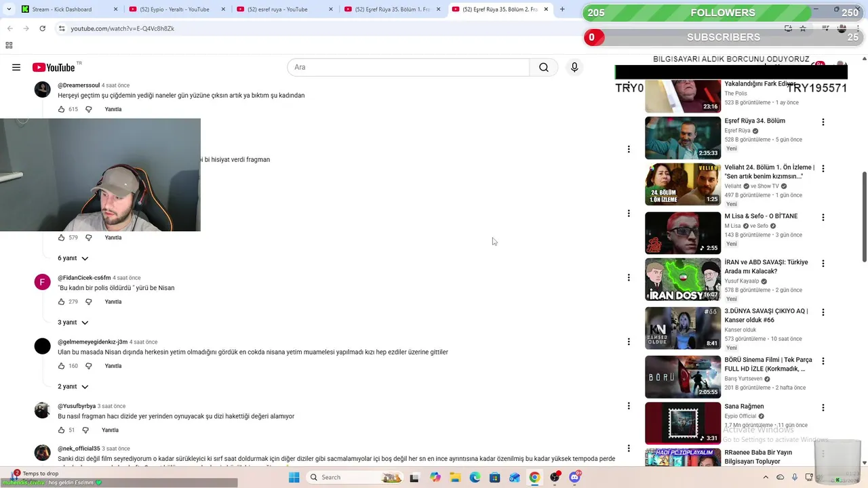Open options menu for the @Yusufbyrbya comment
Image resolution: width=868 pixels, height=488 pixels.
coord(629,405)
